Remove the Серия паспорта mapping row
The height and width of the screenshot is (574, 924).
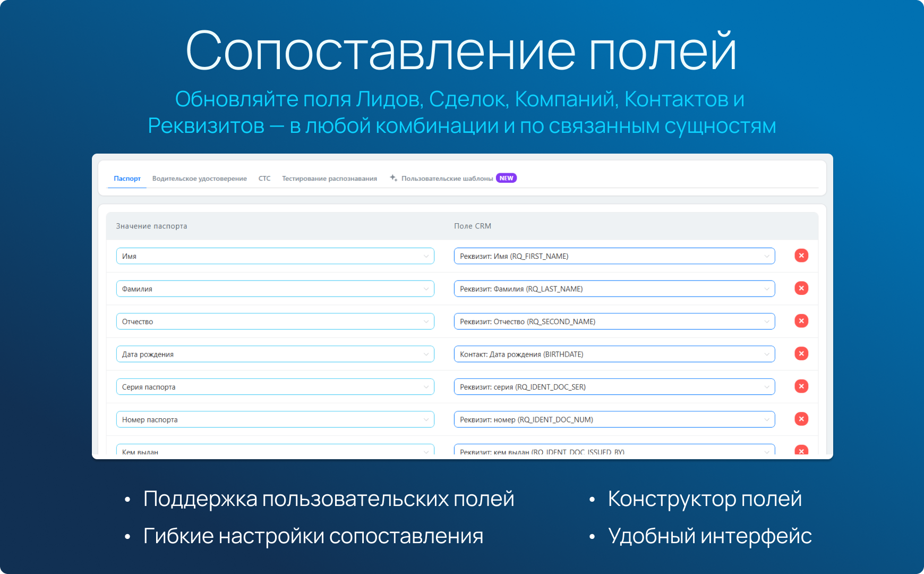801,386
